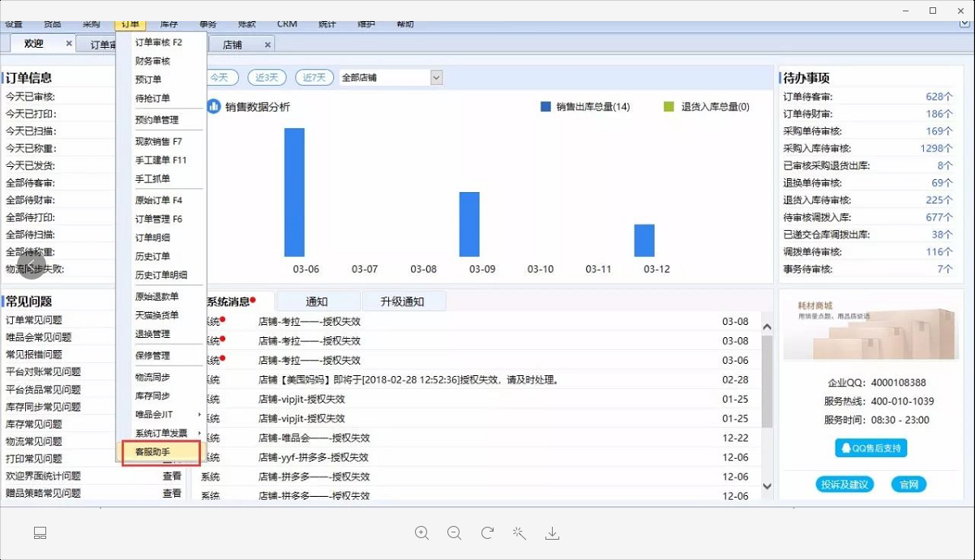Select 待抢订单 menu entry
Image resolution: width=975 pixels, height=560 pixels.
click(x=152, y=98)
